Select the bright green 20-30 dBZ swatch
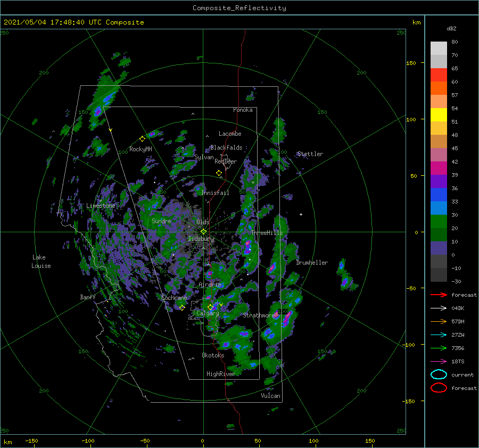This screenshot has height=448, width=479. tap(439, 222)
